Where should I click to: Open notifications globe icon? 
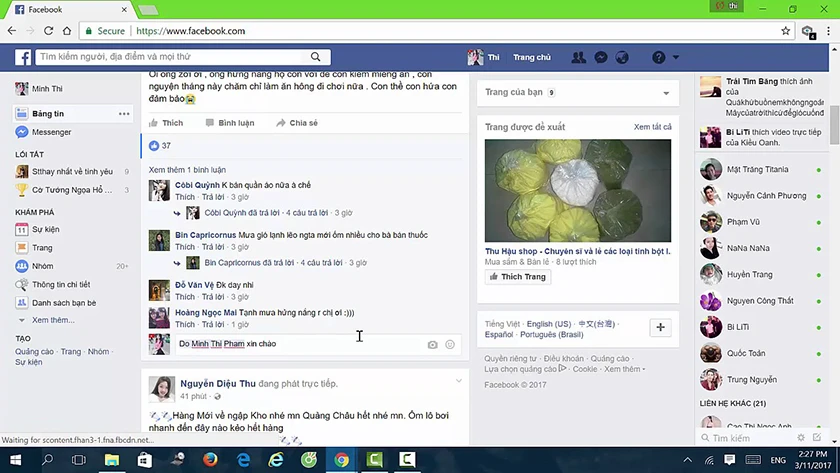click(622, 57)
